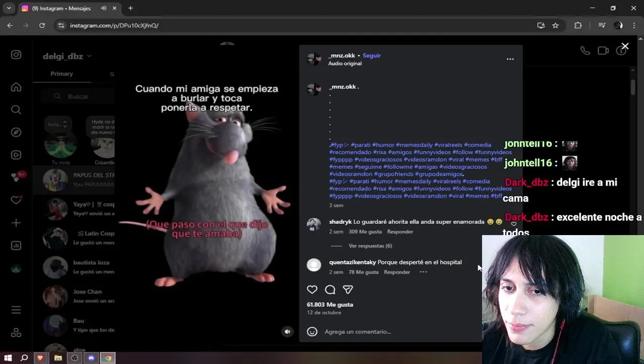The height and width of the screenshot is (364, 644).
Task: Open quentazikentaky's profile from comment
Action: coord(353,262)
